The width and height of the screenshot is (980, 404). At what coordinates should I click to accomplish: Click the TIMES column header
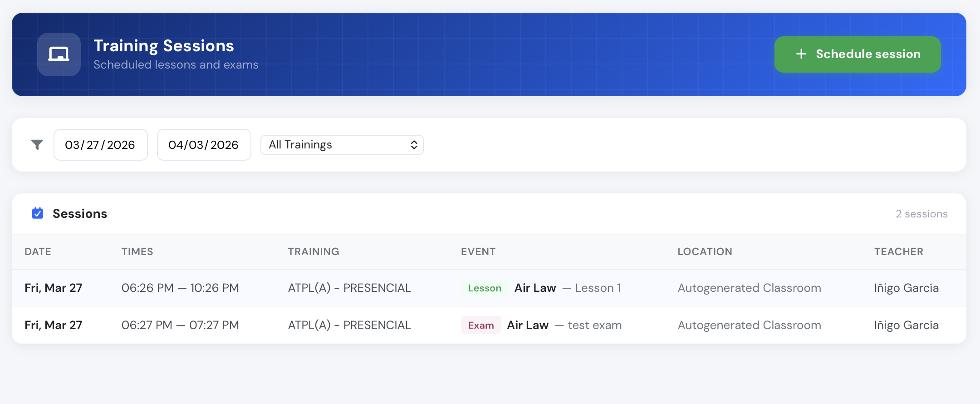click(137, 251)
